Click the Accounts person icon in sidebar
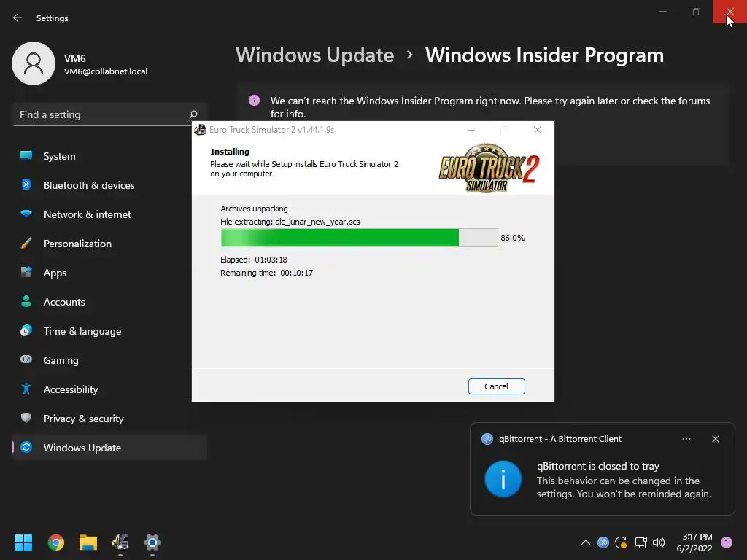747x560 pixels. [26, 301]
